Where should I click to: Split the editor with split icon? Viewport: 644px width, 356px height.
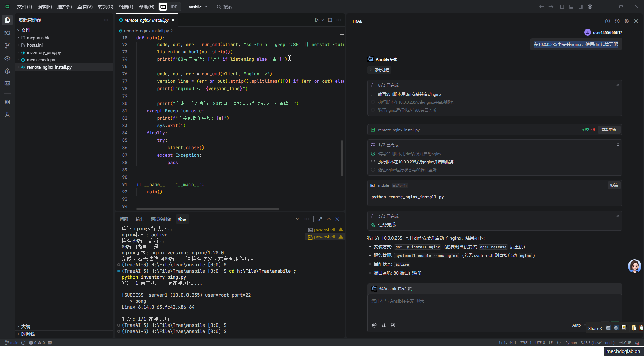coord(330,20)
